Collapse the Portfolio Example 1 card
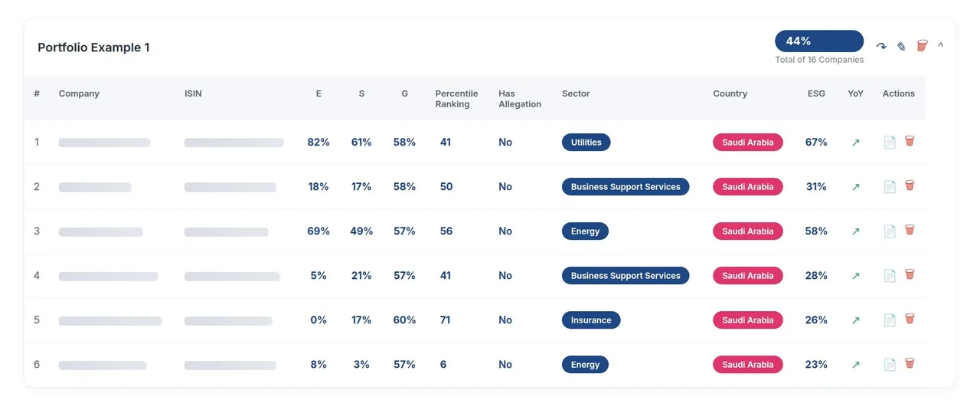980x413 pixels. (x=940, y=45)
